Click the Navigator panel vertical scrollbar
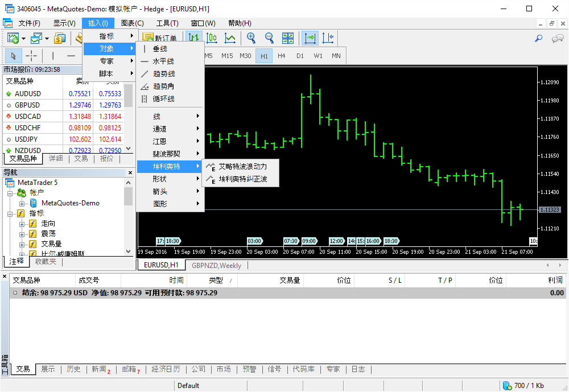The width and height of the screenshot is (569, 392). (128, 222)
